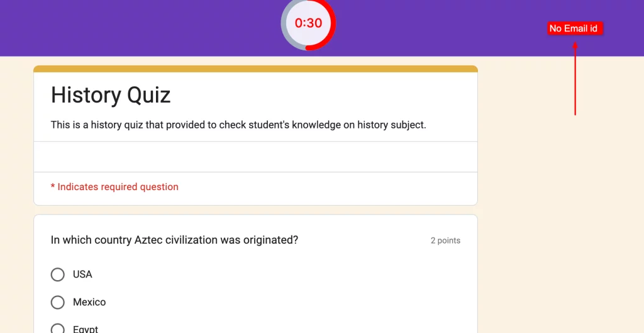
Task: Click the cream background beside the quiz card
Action: (560, 189)
